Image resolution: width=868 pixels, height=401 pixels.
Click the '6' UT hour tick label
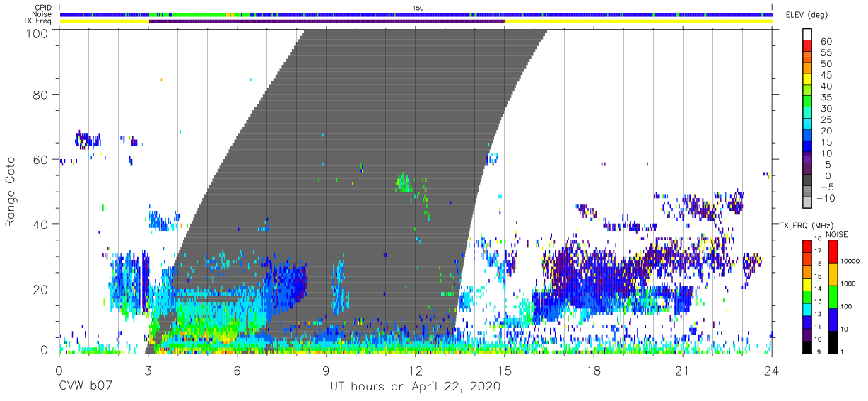(237, 371)
